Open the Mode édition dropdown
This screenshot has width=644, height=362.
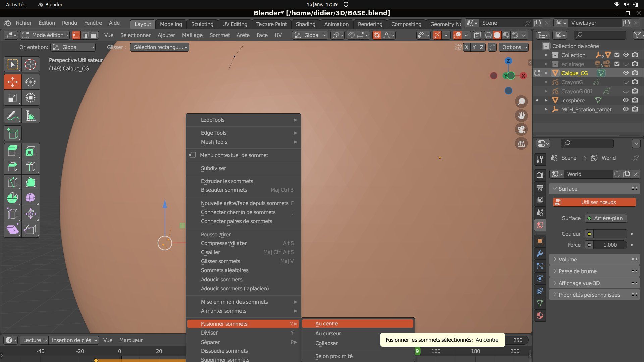tap(45, 35)
